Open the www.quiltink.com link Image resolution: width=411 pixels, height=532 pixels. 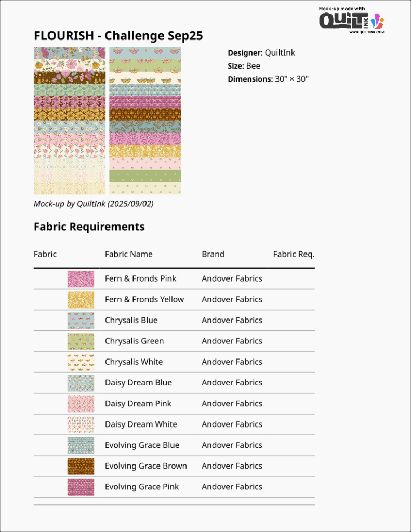pos(366,32)
